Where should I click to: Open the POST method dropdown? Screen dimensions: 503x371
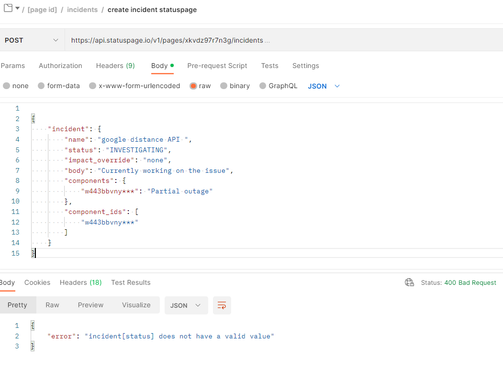click(x=32, y=40)
